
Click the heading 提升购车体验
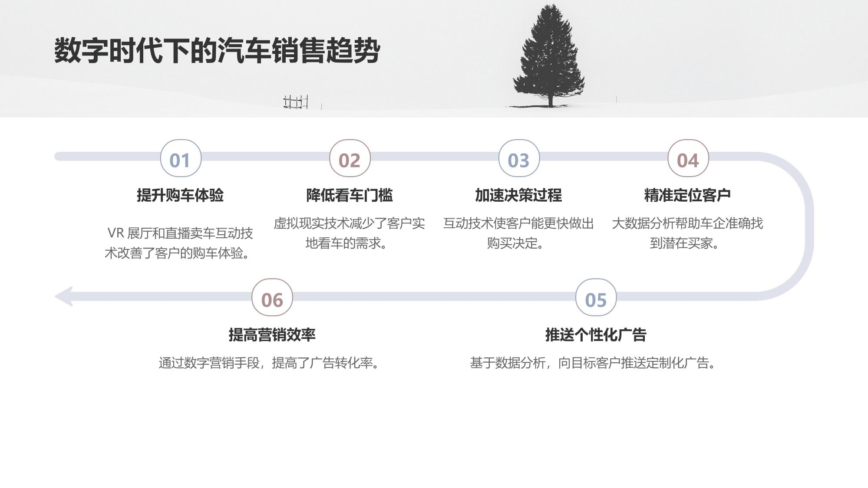pyautogui.click(x=180, y=195)
